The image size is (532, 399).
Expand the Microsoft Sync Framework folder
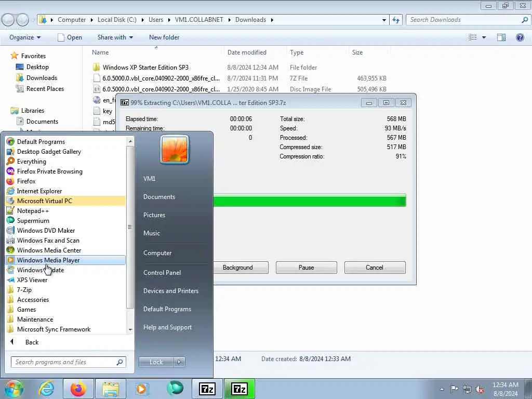pyautogui.click(x=54, y=329)
